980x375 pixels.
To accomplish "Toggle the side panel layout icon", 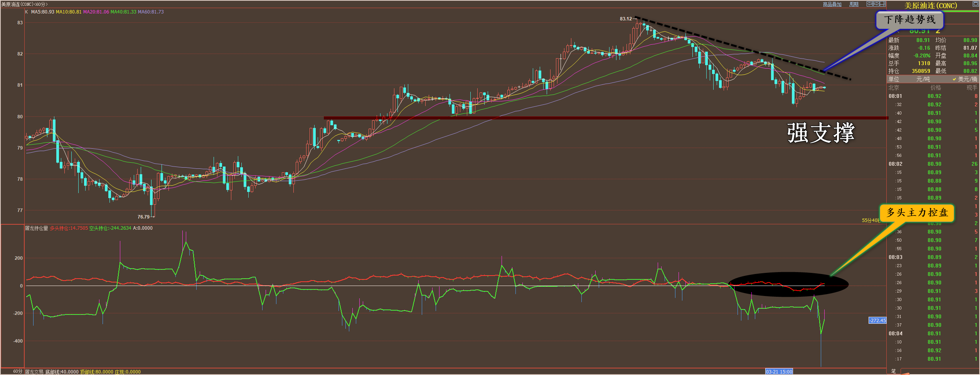I will (882, 4).
